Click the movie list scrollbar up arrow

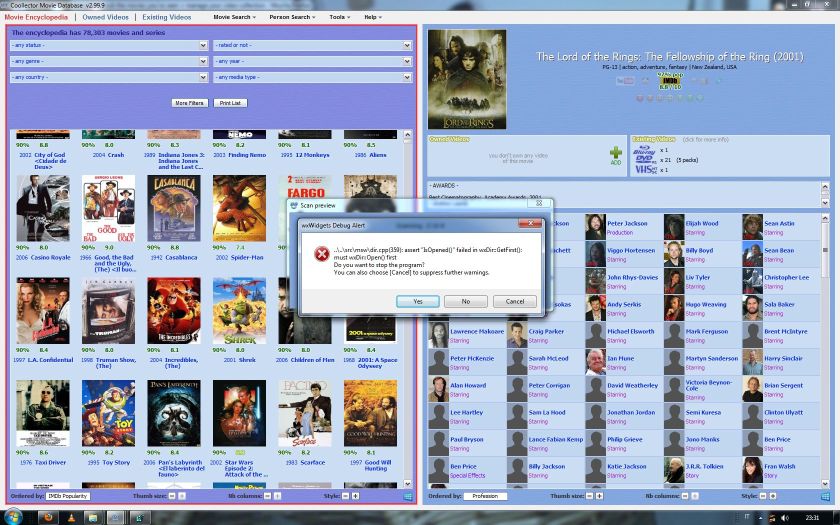408,134
